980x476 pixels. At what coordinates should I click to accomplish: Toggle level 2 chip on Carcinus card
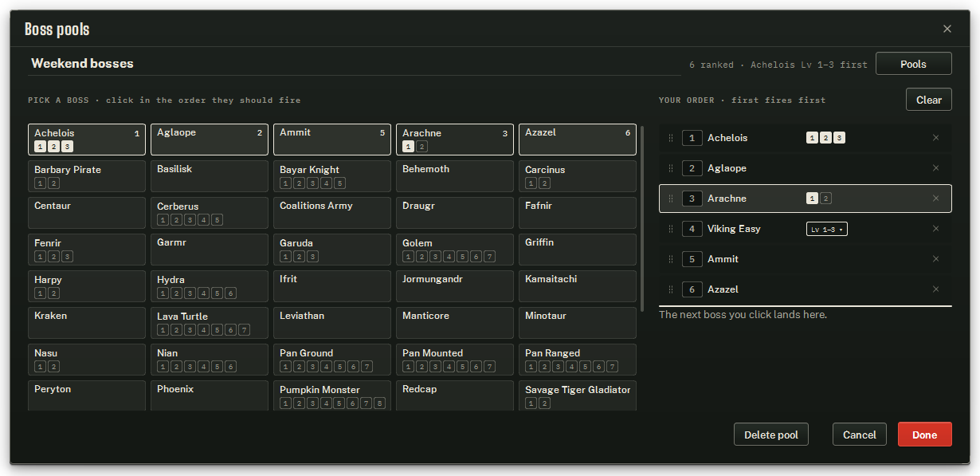pos(544,183)
